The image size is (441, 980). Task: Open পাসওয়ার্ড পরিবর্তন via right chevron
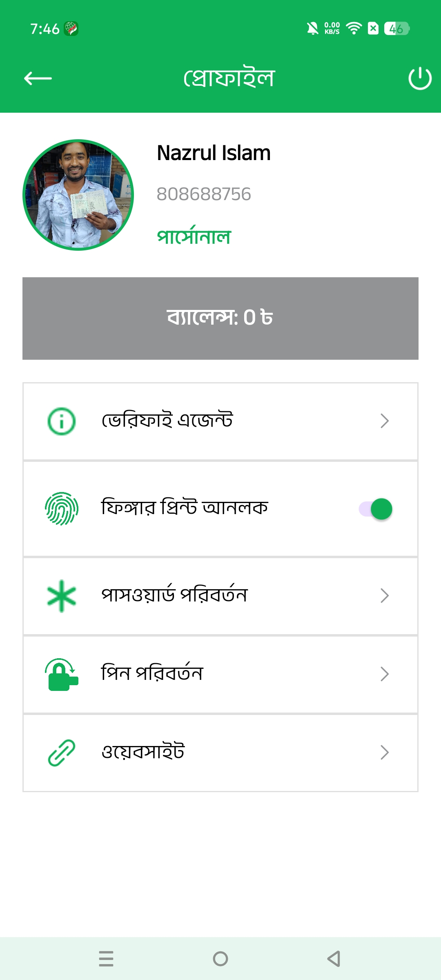click(x=384, y=596)
